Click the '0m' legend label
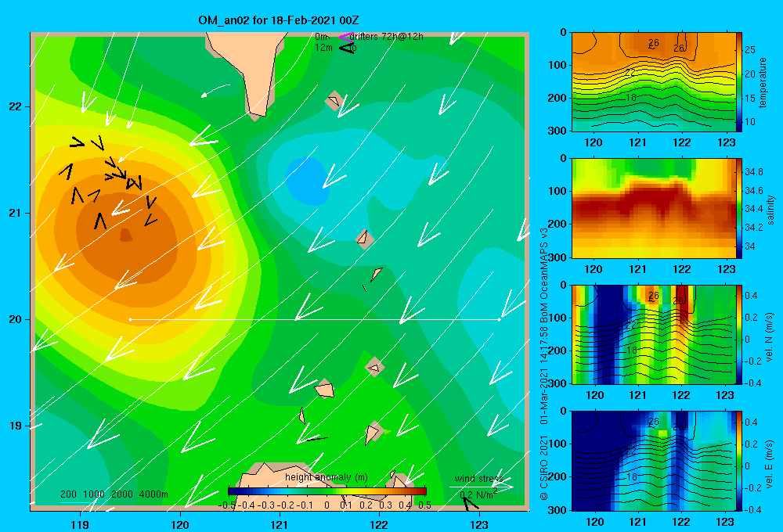 pyautogui.click(x=322, y=37)
